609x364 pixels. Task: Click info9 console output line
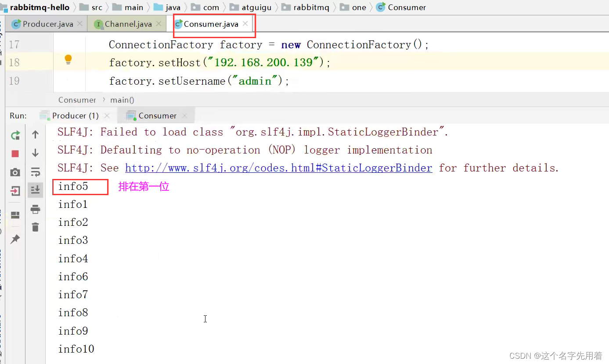pos(73,331)
